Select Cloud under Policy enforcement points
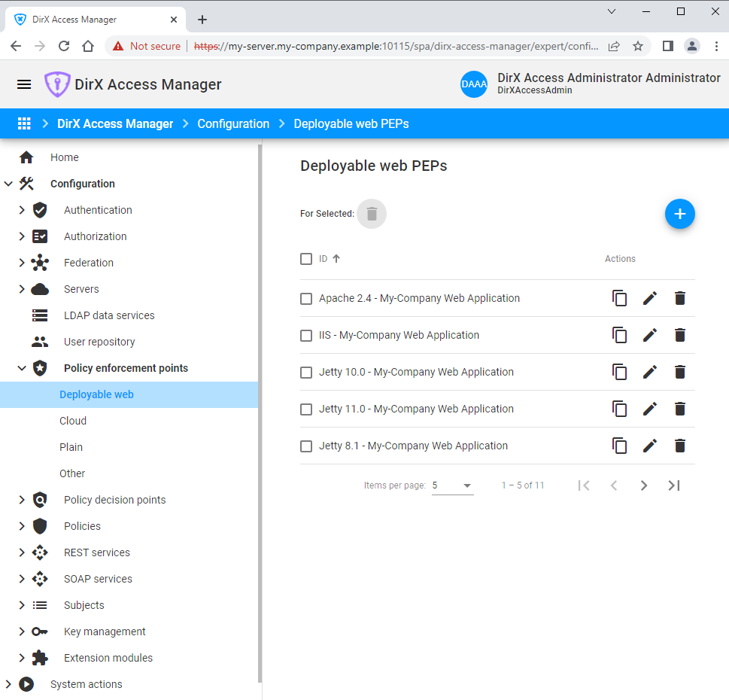729x700 pixels. 73,421
